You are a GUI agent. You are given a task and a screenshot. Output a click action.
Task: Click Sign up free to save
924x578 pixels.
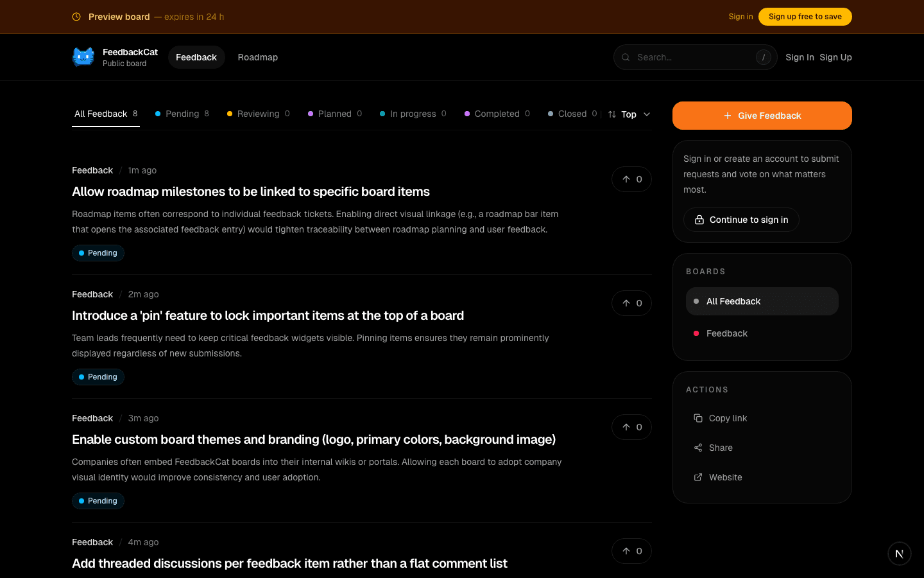click(805, 17)
